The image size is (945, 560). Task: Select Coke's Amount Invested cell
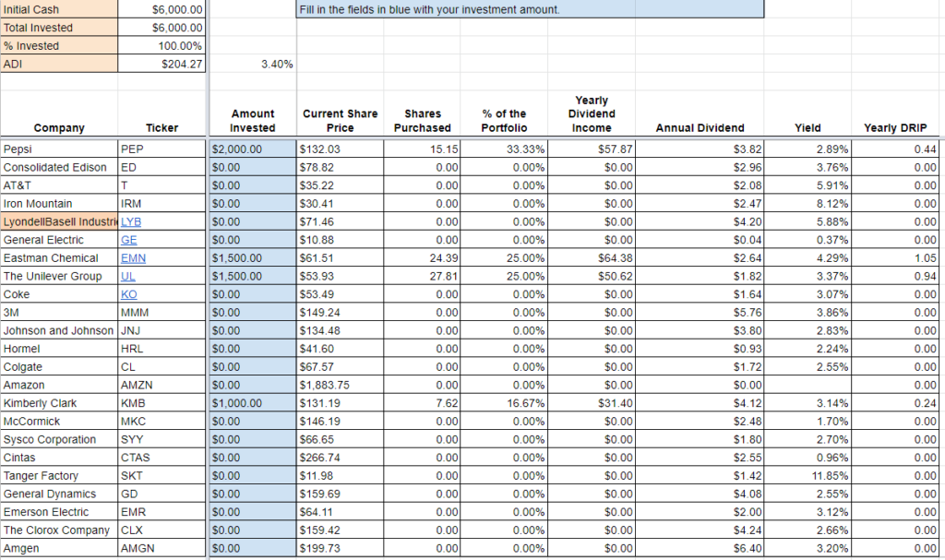pyautogui.click(x=253, y=294)
